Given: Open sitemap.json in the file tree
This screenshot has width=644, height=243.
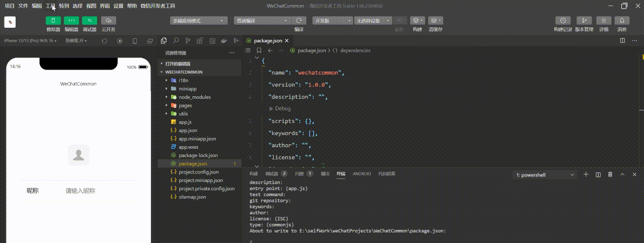Looking at the screenshot, I should click(200, 197).
